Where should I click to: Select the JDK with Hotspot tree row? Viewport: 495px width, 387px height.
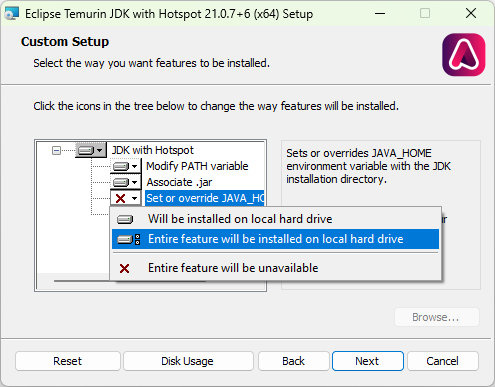click(153, 150)
